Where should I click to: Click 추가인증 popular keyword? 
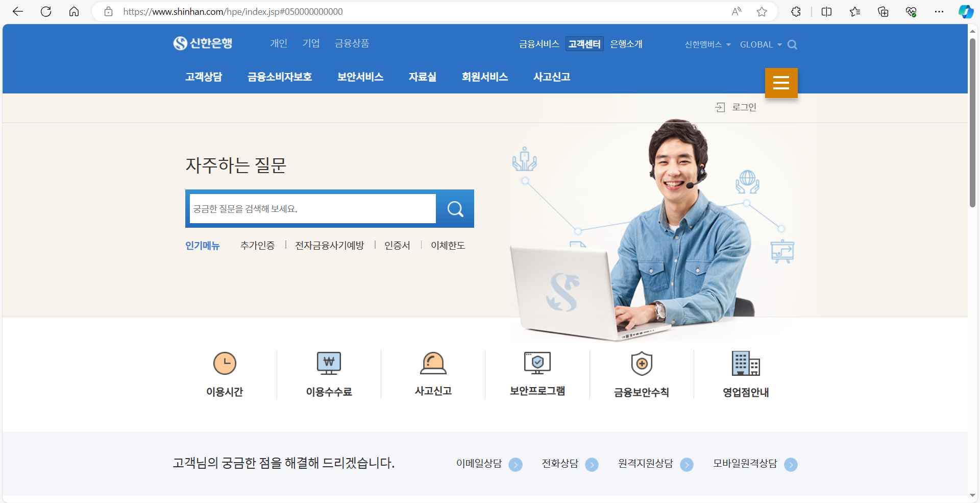click(257, 246)
